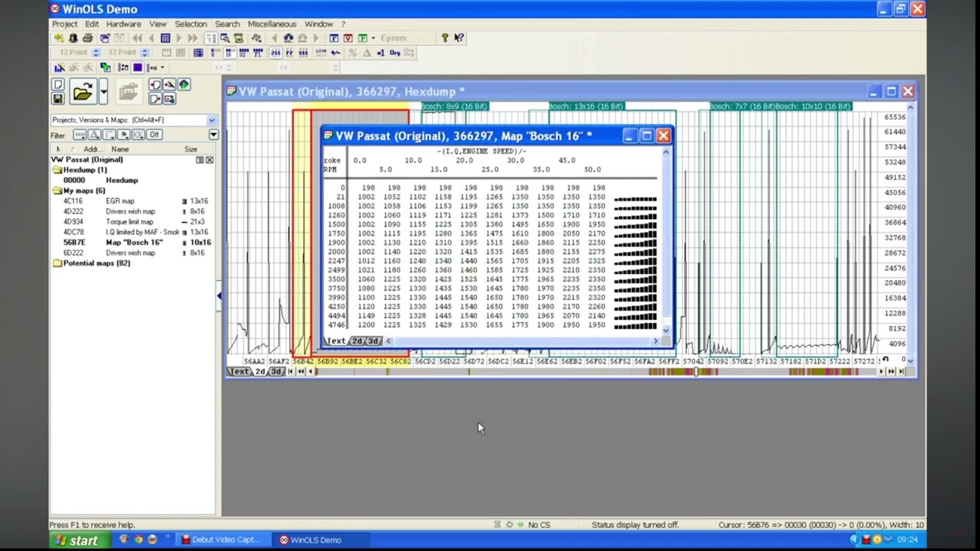The width and height of the screenshot is (980, 551).
Task: Open the Miscellaneous menu
Action: pos(272,24)
